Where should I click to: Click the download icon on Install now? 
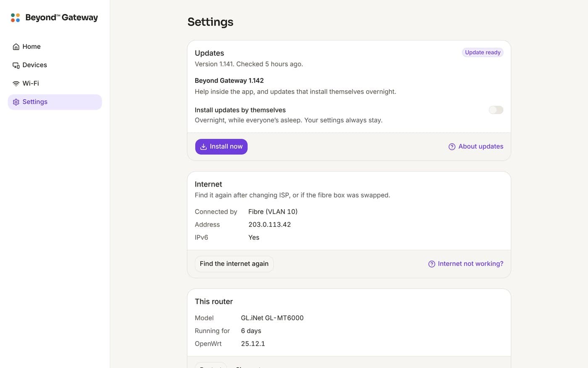[203, 147]
